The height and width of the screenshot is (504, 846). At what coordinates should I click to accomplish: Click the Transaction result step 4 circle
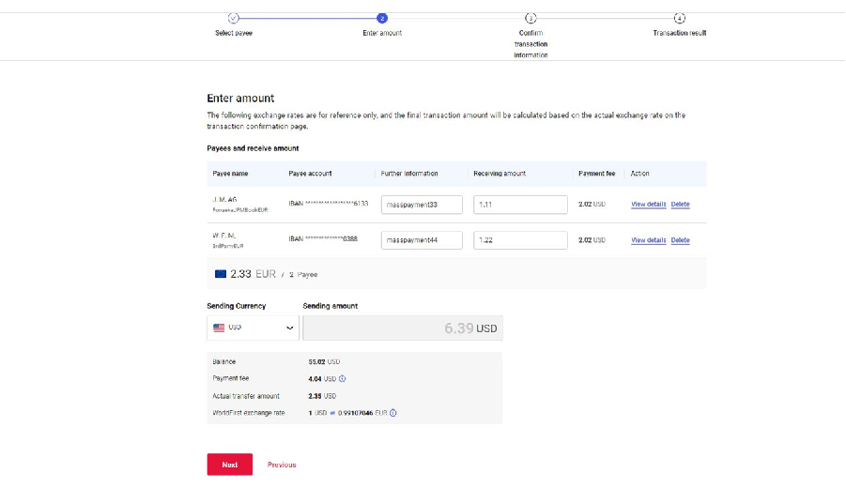click(680, 18)
